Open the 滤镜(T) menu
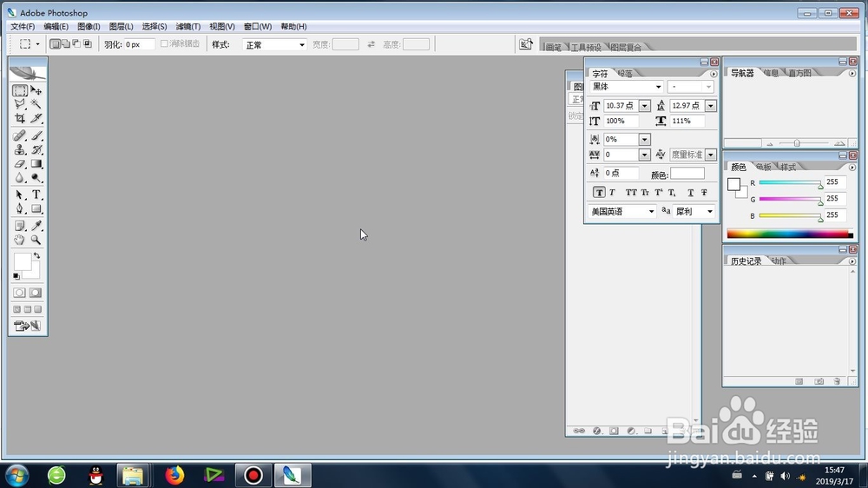868x488 pixels. pyautogui.click(x=188, y=27)
